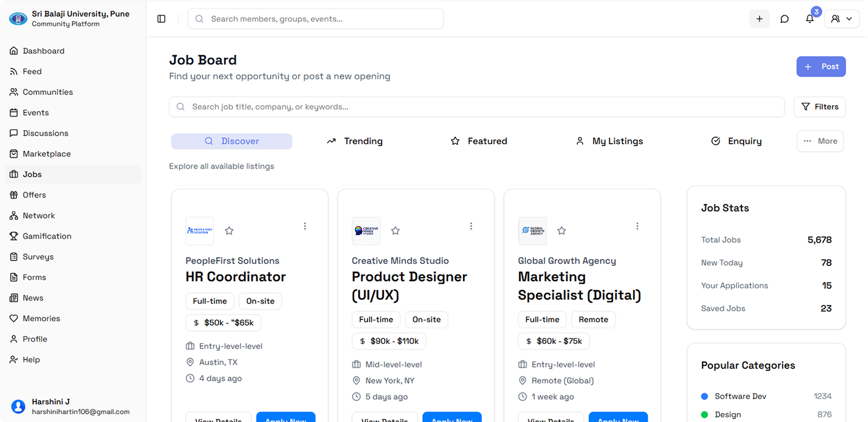Click the Post job button

tap(821, 67)
